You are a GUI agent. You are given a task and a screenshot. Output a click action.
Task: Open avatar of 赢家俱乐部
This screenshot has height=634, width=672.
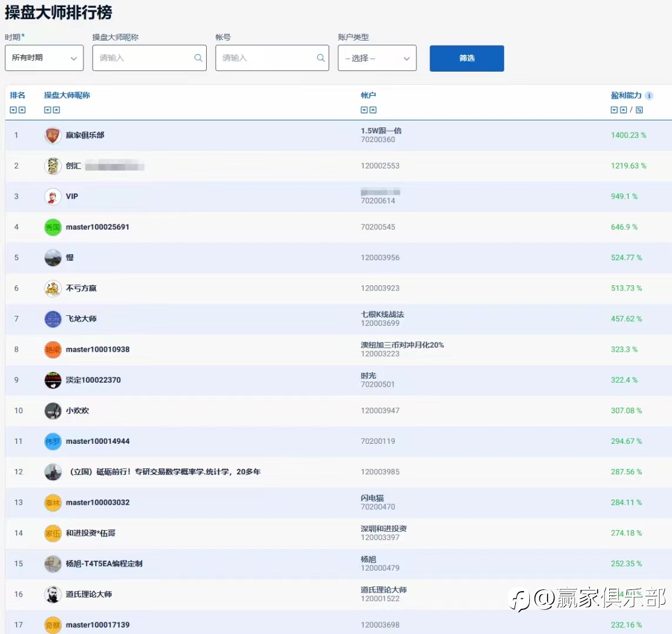click(x=53, y=136)
